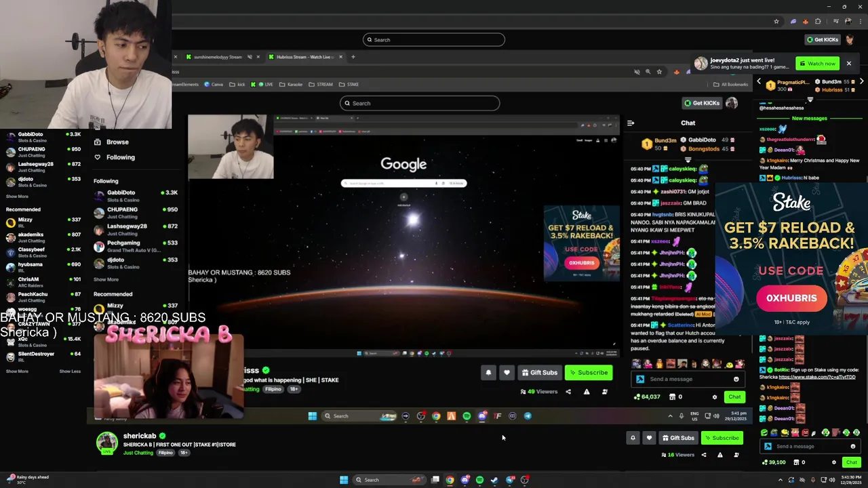Viewport: 868px width, 488px height.
Task: Select PragmaticPl... top gifter entry
Action: pyautogui.click(x=788, y=85)
